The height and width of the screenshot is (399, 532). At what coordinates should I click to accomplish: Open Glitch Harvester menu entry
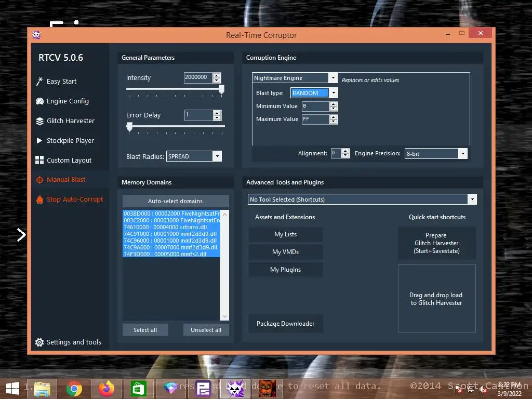coord(71,121)
